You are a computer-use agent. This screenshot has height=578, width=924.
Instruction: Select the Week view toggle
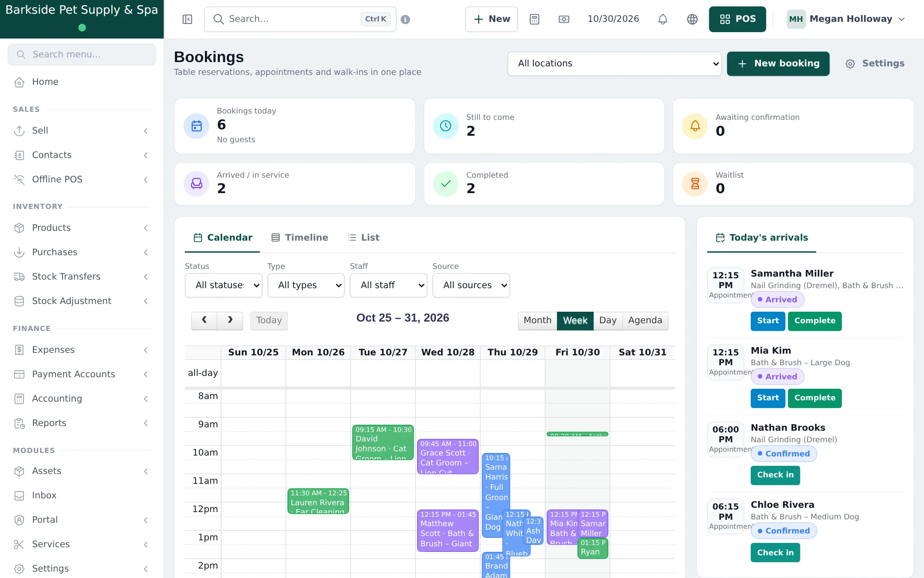click(575, 321)
